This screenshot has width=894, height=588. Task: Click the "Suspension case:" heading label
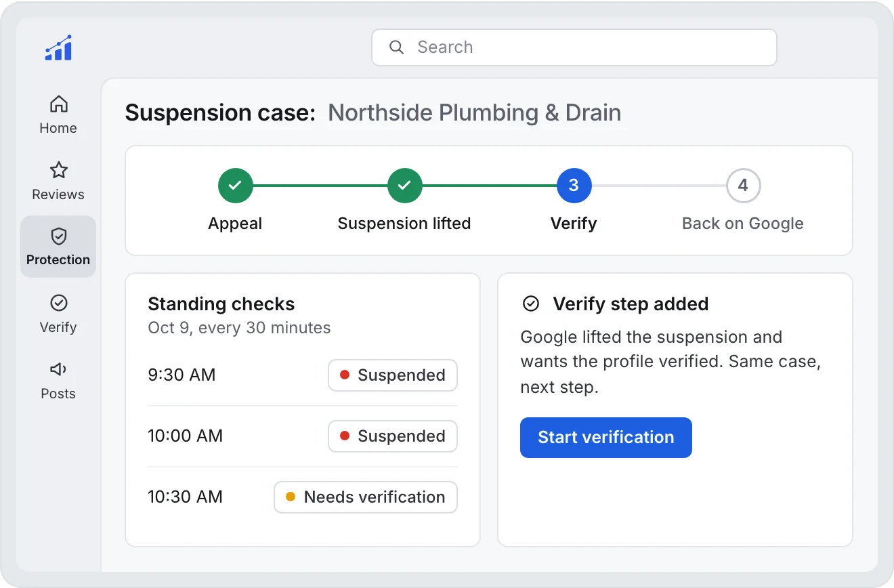click(221, 113)
